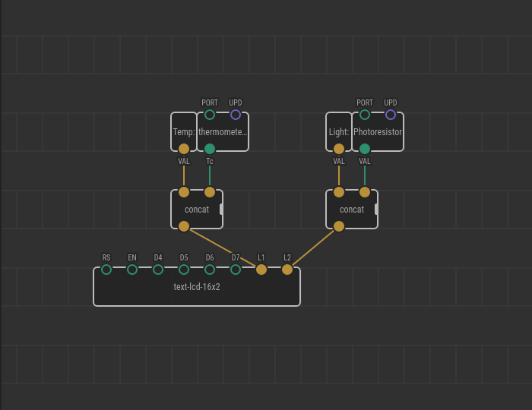Select the D5 pin on the LCD node
Screen dimensions: 532x410
point(184,270)
